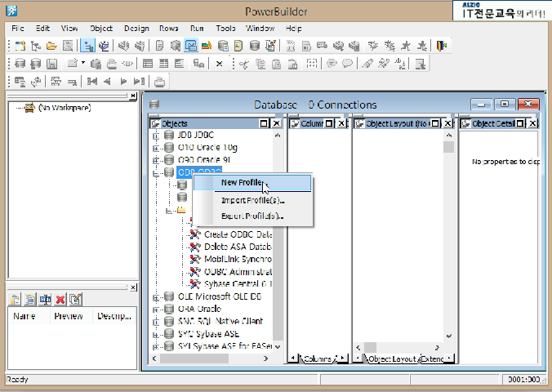The height and width of the screenshot is (392, 552).
Task: Expand the O90 Oracle 9i node
Action: click(156, 161)
